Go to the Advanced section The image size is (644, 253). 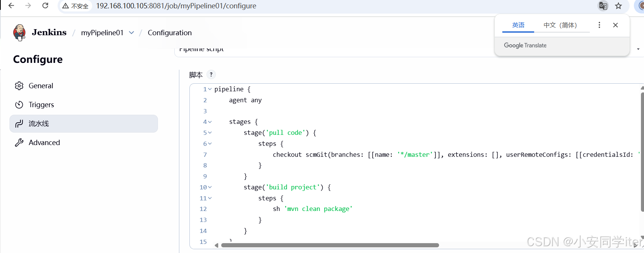(44, 143)
